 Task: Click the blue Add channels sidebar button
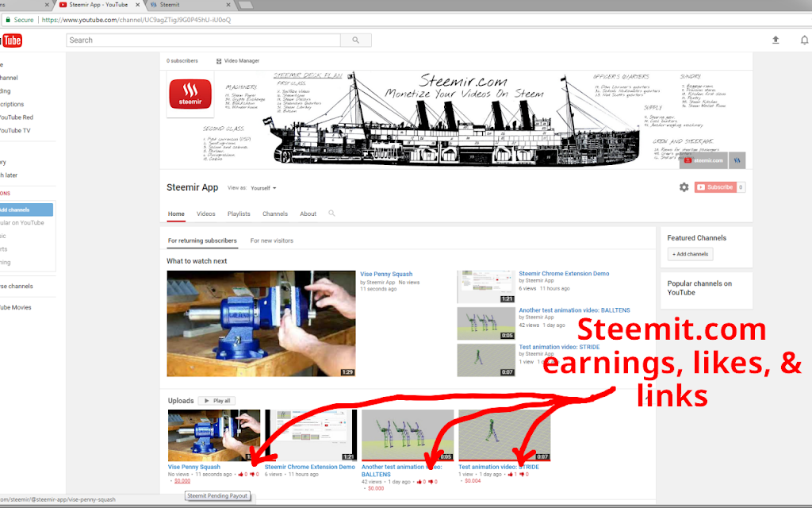[26, 210]
